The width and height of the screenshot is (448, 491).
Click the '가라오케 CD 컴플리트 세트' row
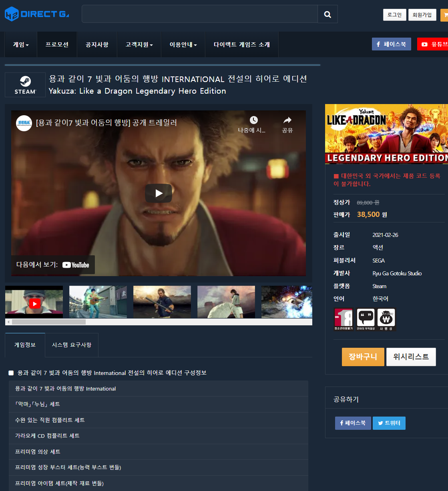[x=159, y=436]
